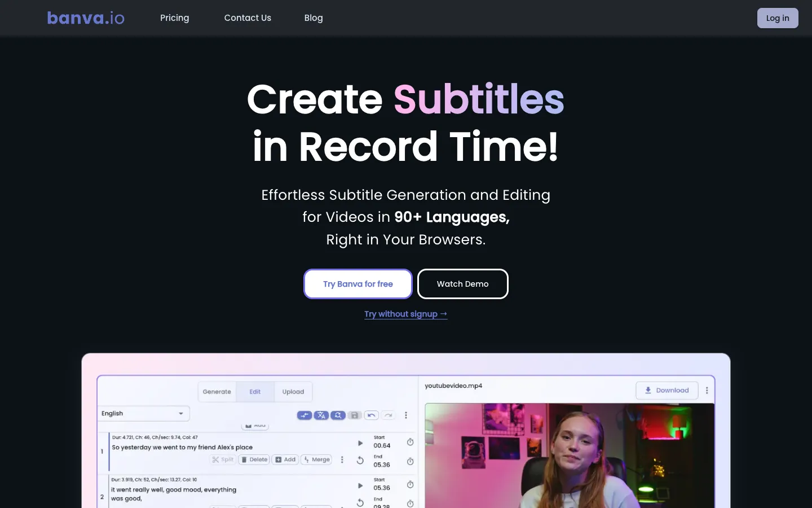The height and width of the screenshot is (508, 812).
Task: Click the heading word "Subtitles"
Action: (x=479, y=99)
